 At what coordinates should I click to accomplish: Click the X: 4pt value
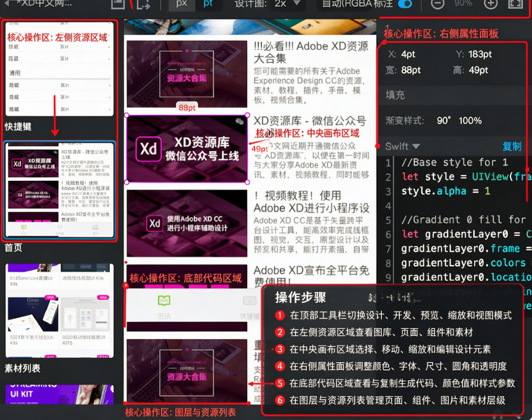(408, 54)
